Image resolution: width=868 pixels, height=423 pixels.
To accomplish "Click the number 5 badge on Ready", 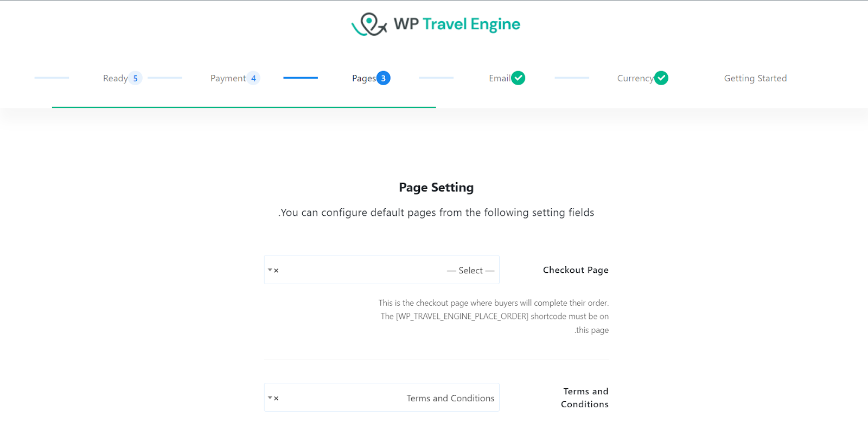I will pyautogui.click(x=136, y=78).
